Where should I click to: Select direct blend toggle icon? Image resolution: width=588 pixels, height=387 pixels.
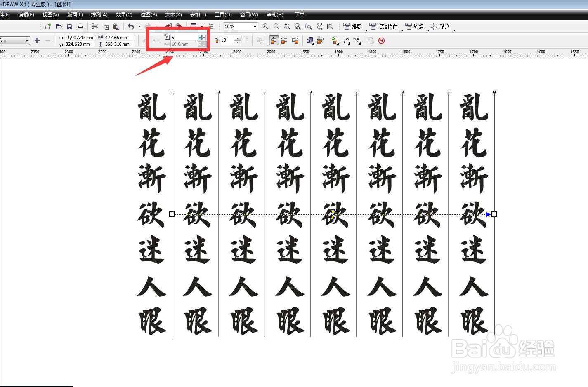274,40
